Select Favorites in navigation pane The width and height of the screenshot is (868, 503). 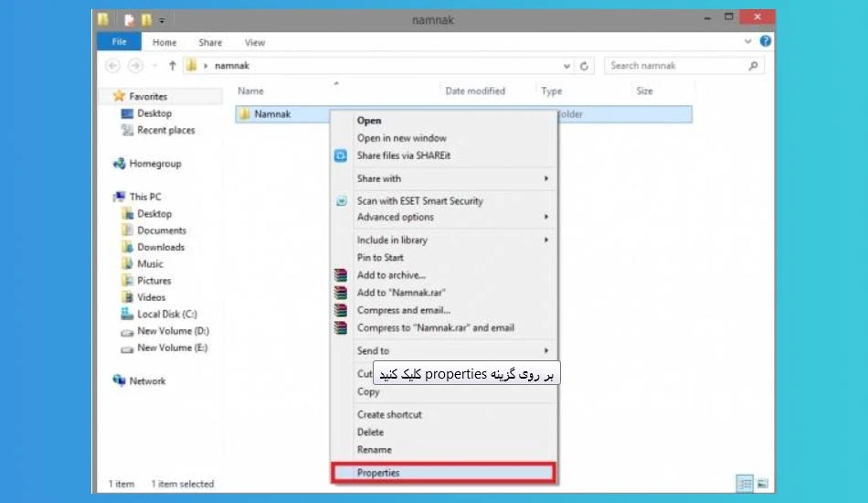tap(148, 96)
